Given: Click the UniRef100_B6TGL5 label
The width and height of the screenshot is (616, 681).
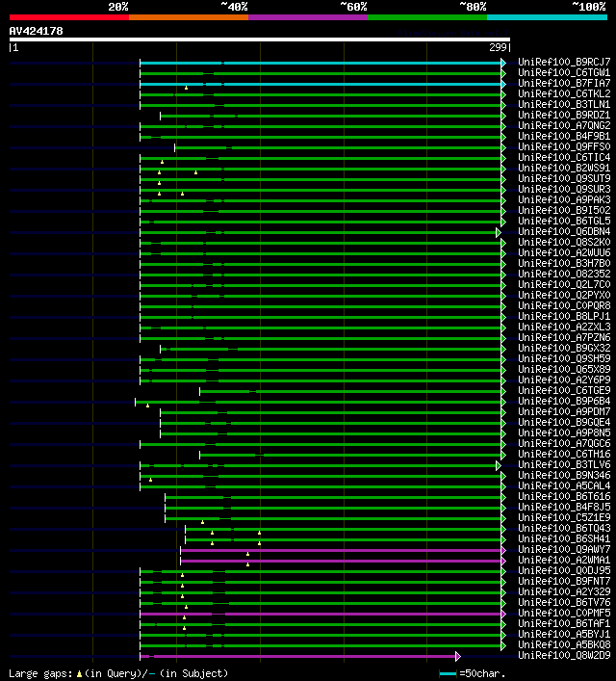Looking at the screenshot, I should [x=564, y=221].
